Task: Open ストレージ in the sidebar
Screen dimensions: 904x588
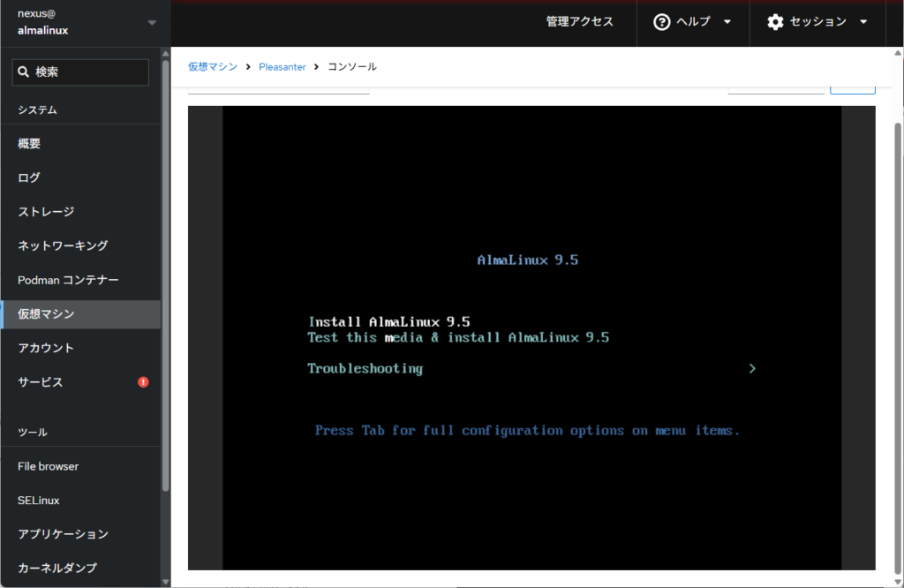Action: (x=46, y=212)
